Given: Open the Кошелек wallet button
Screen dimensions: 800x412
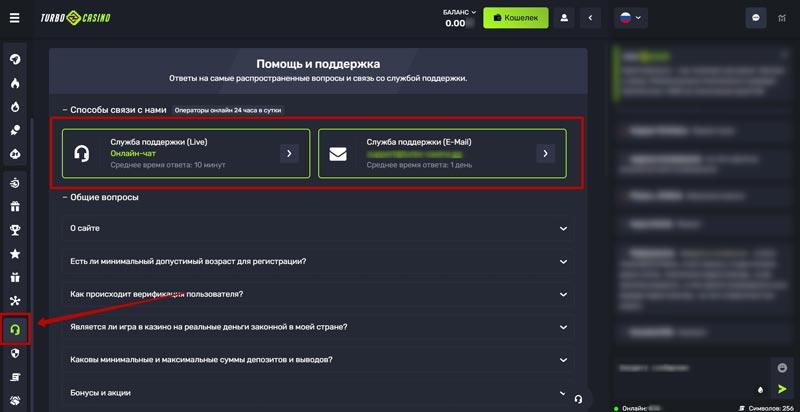Looking at the screenshot, I should (x=515, y=18).
